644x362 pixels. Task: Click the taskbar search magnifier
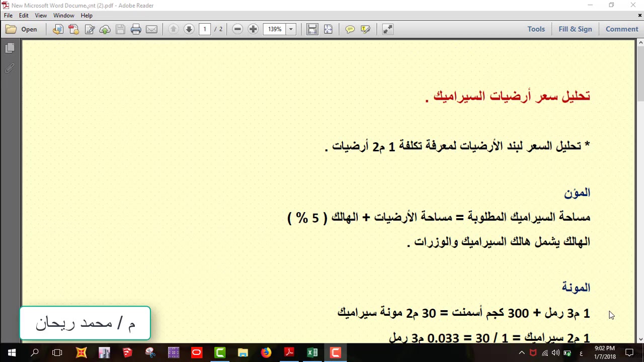[35, 352]
